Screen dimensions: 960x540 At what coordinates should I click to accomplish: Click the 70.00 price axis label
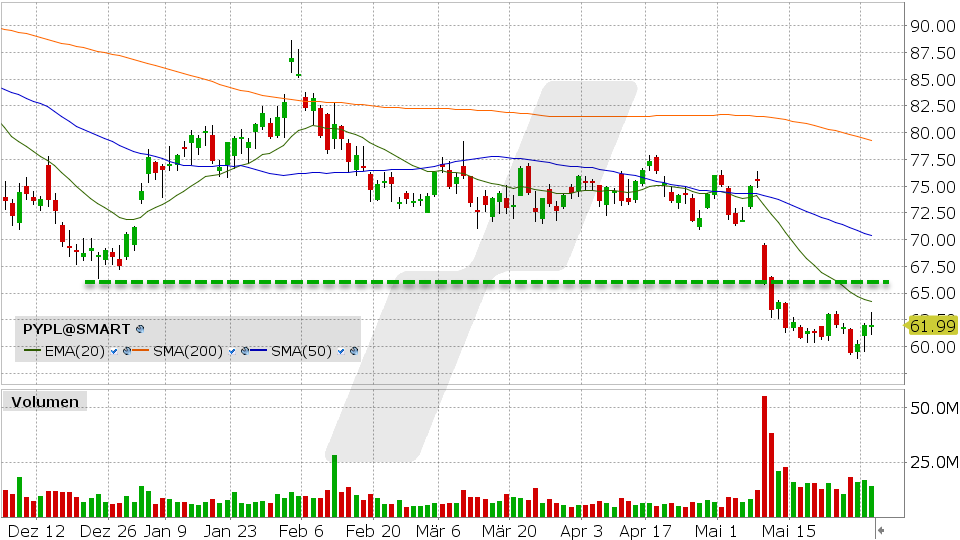[932, 241]
